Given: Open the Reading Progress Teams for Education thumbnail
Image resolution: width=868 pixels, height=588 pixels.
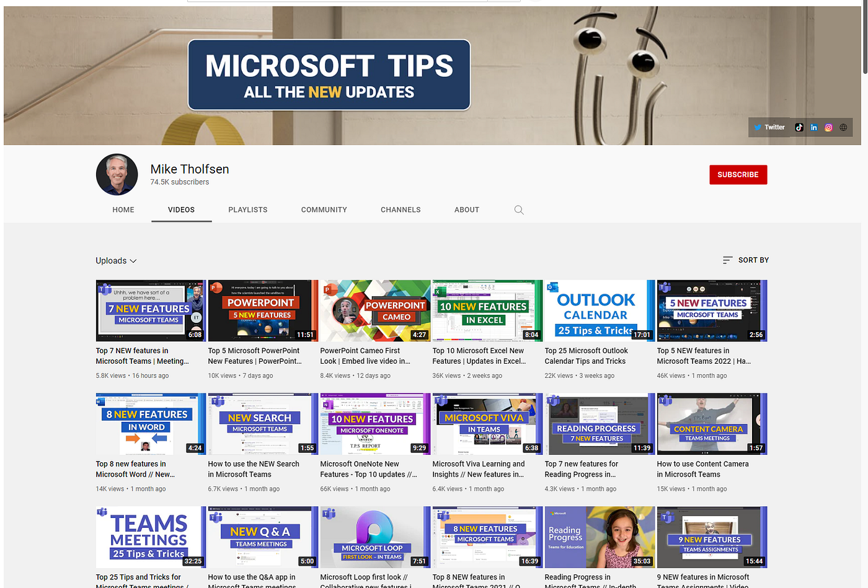Looking at the screenshot, I should [600, 537].
